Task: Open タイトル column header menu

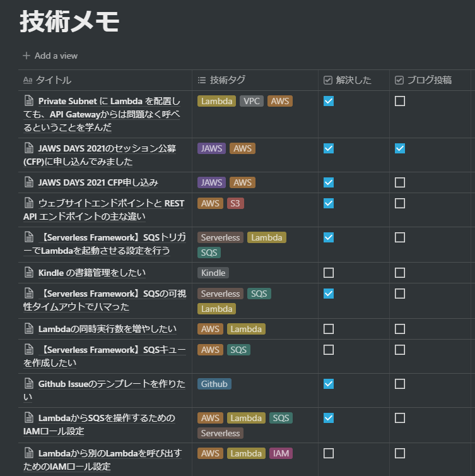Action: 105,80
